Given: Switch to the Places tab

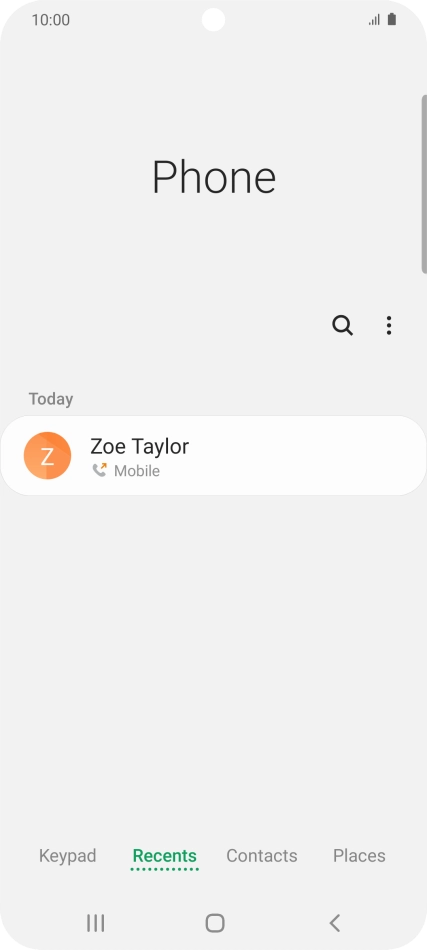Looking at the screenshot, I should 359,855.
